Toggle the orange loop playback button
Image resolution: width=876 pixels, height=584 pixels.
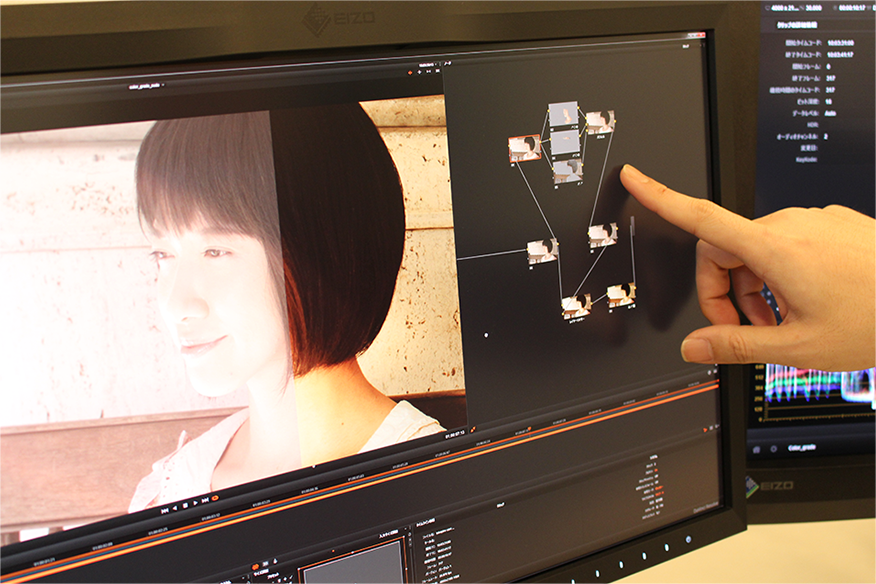pos(216,497)
